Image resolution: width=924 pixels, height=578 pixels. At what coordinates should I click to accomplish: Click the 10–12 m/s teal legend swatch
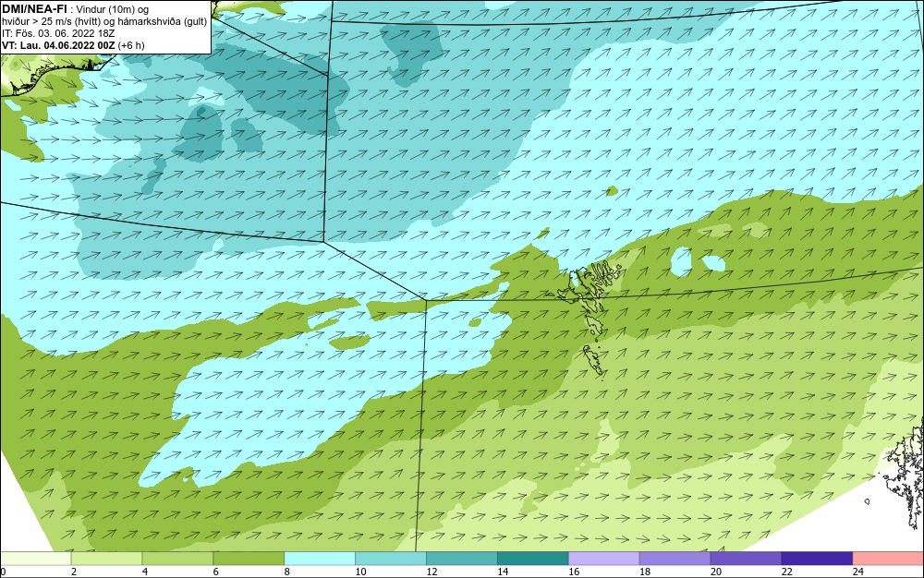coord(391,559)
